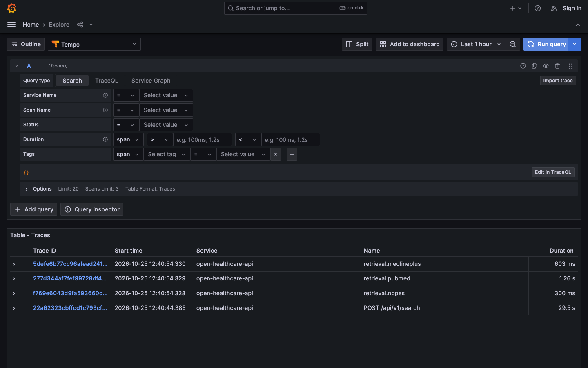The height and width of the screenshot is (368, 588).
Task: Click Edit in TraceQL button
Action: click(553, 172)
